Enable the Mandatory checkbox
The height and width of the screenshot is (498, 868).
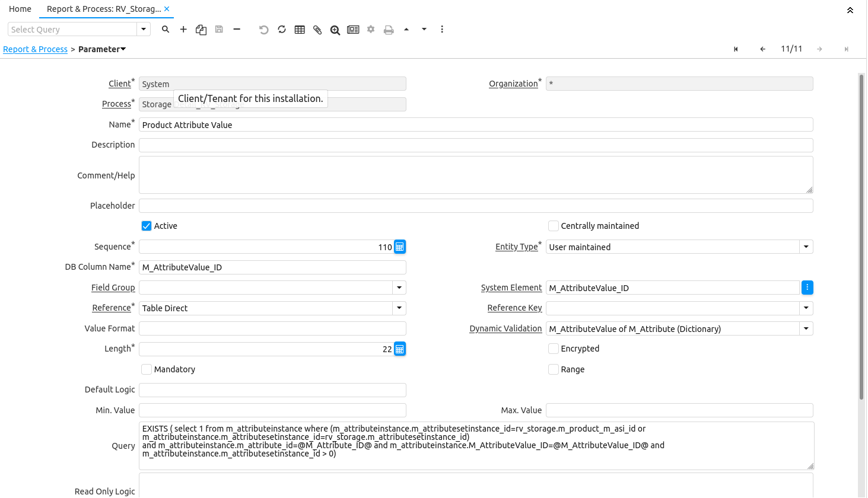[x=146, y=369]
